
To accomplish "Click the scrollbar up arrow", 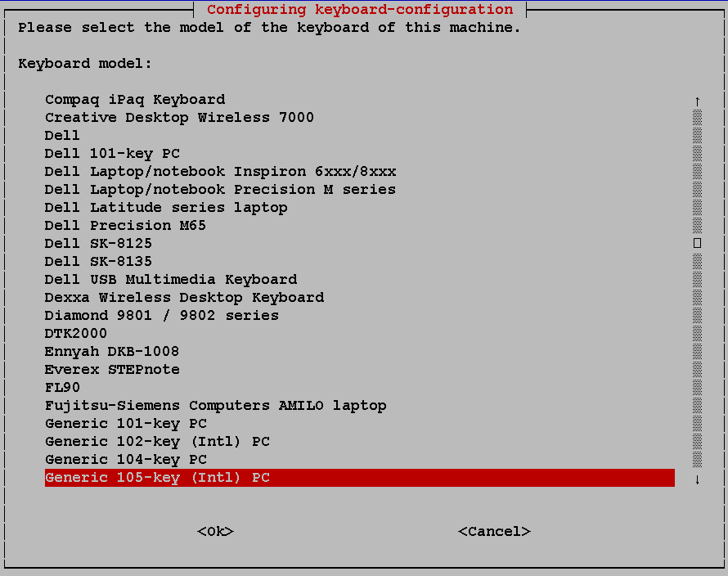I will [697, 101].
